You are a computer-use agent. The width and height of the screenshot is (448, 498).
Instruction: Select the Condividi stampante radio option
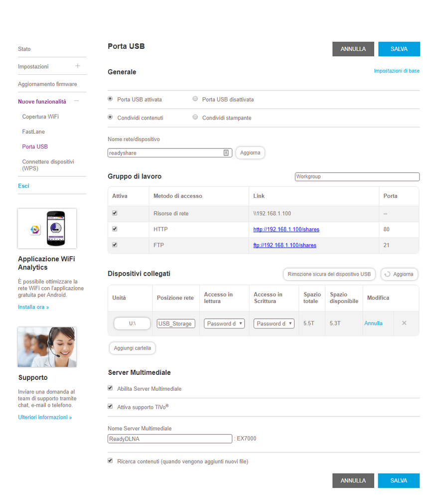[195, 117]
